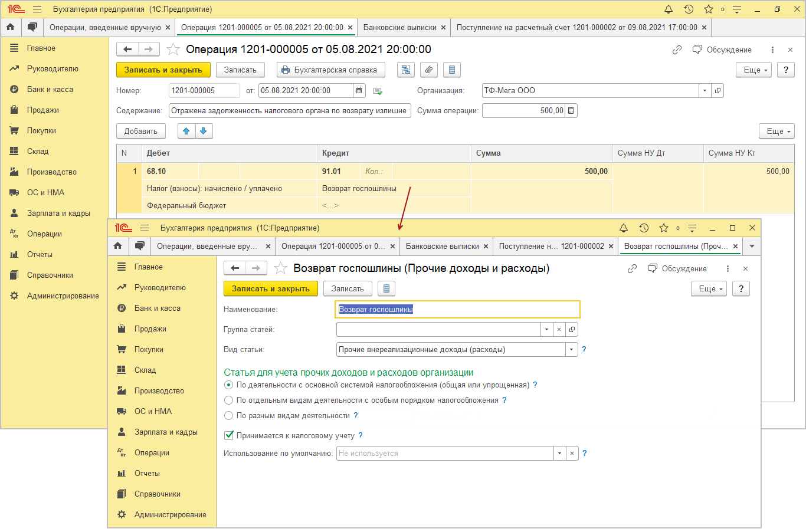Expand the Вид статьи dropdown
The width and height of the screenshot is (806, 532).
pyautogui.click(x=572, y=350)
